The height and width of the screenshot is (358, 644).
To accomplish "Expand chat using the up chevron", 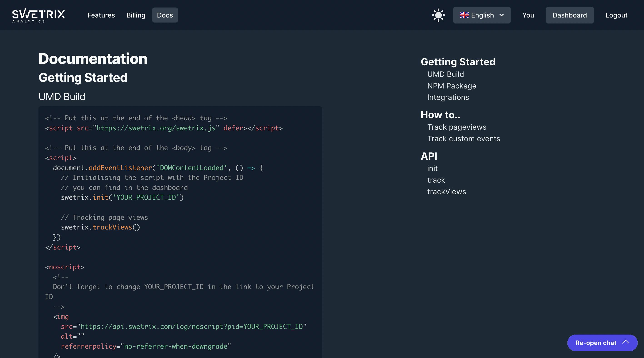I will tap(626, 342).
